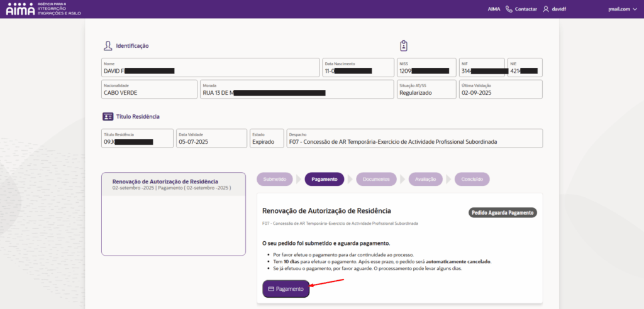The image size is (644, 309).
Task: Click the phone icon beside Contactar
Action: click(x=509, y=9)
